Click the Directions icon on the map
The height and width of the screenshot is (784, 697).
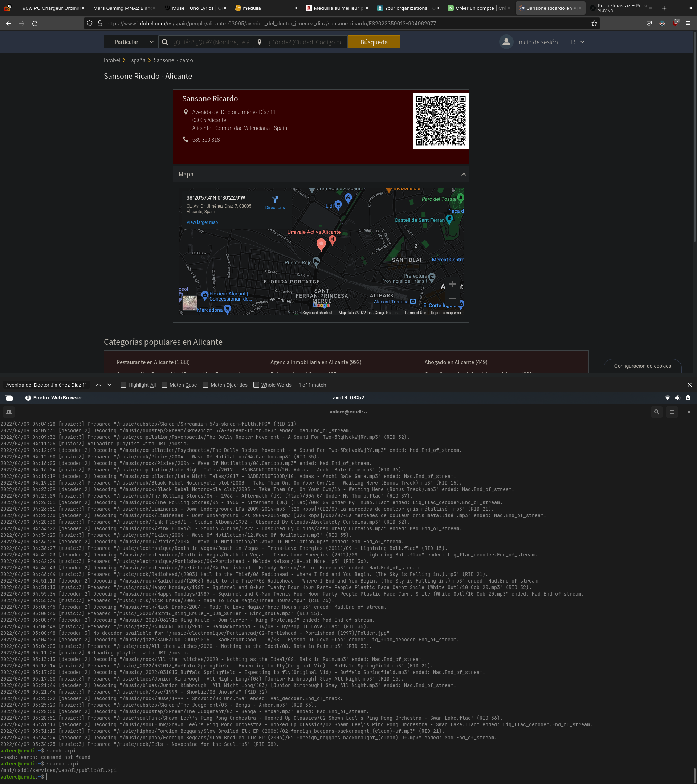pyautogui.click(x=275, y=200)
